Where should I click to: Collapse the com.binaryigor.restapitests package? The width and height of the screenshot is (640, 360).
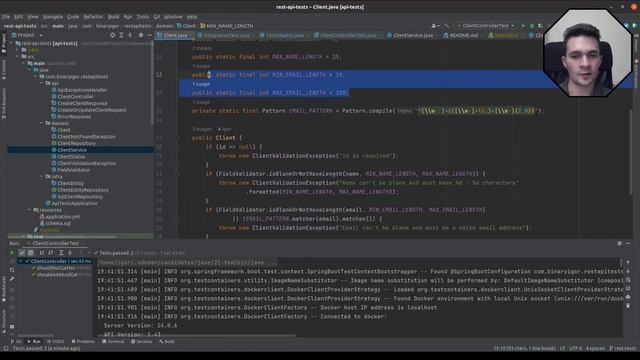pos(36,76)
